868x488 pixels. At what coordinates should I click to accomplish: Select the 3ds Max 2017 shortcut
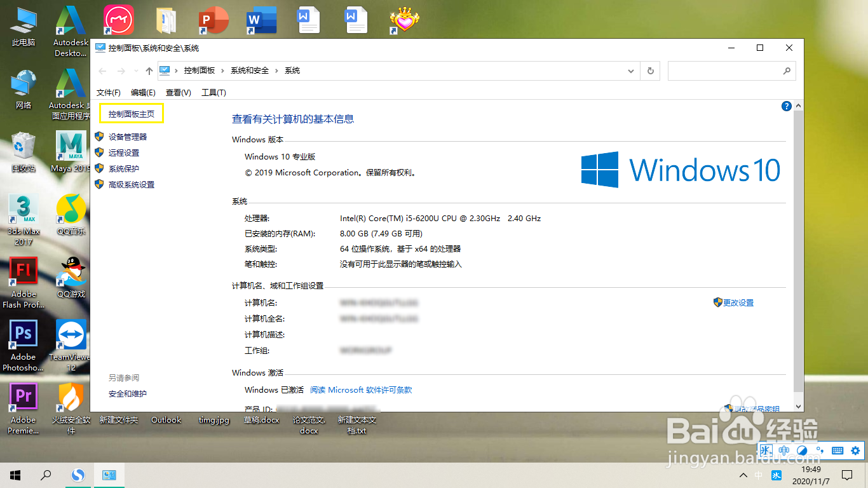[x=24, y=220]
